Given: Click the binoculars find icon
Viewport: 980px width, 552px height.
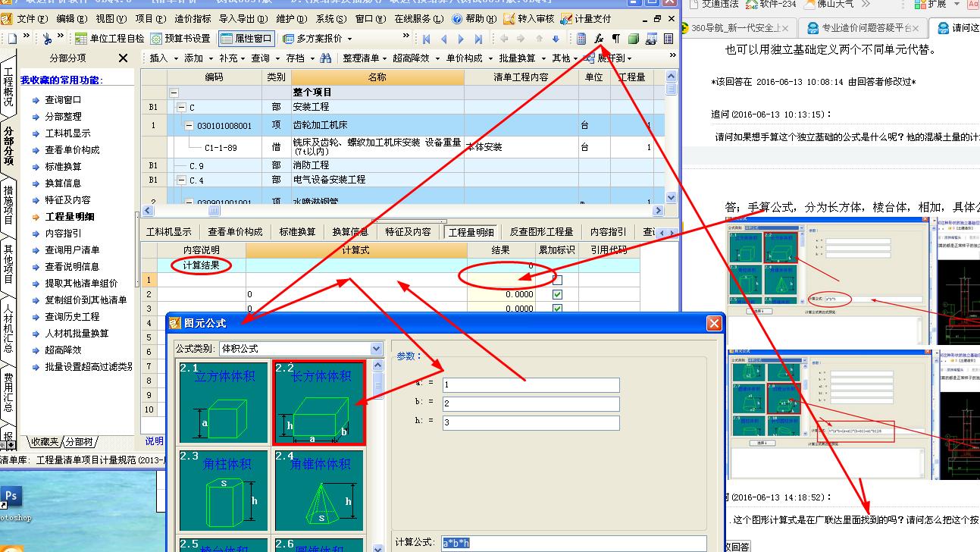Looking at the screenshot, I should (x=325, y=58).
